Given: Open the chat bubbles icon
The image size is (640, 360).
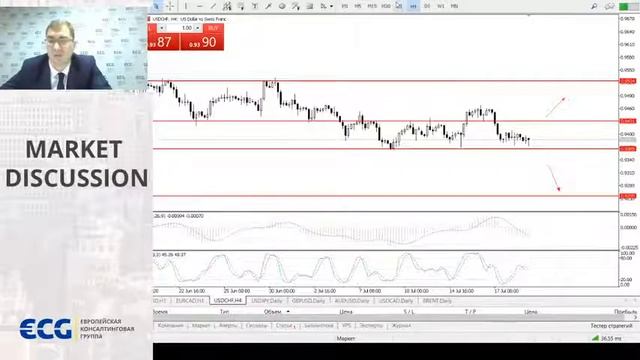Looking at the screenshot, I should point(609,6).
